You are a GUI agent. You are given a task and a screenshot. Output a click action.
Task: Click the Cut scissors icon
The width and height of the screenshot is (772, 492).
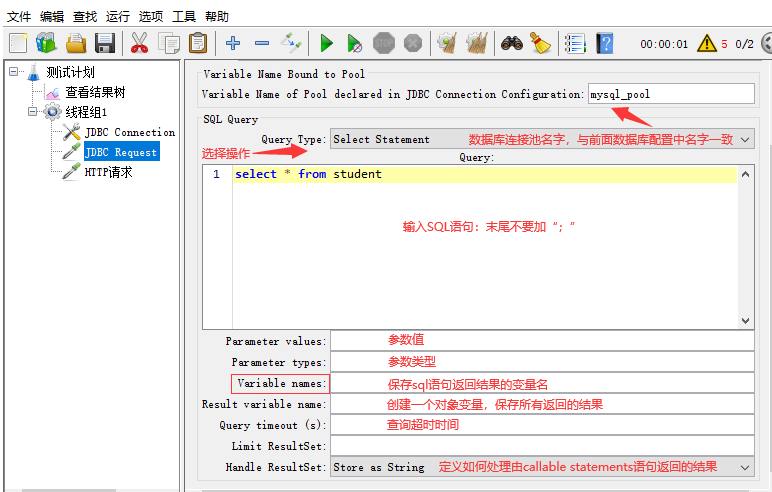(x=140, y=43)
